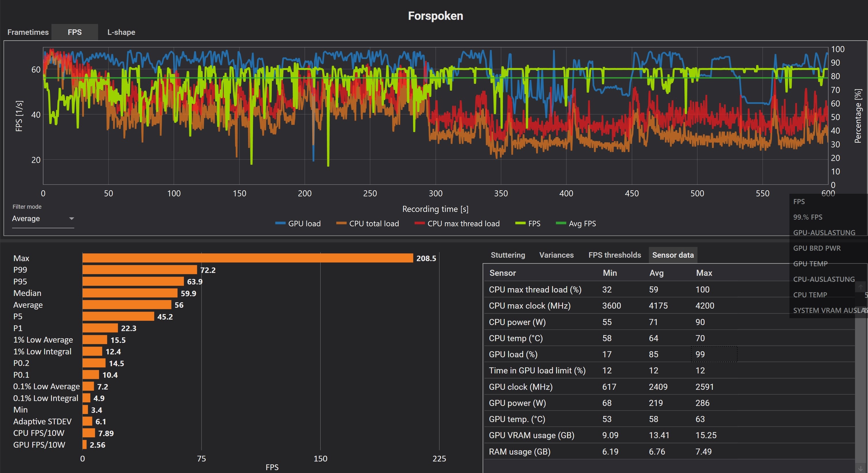This screenshot has height=473, width=868.
Task: Click the GPU BRD PWR overlay entry
Action: (817, 248)
